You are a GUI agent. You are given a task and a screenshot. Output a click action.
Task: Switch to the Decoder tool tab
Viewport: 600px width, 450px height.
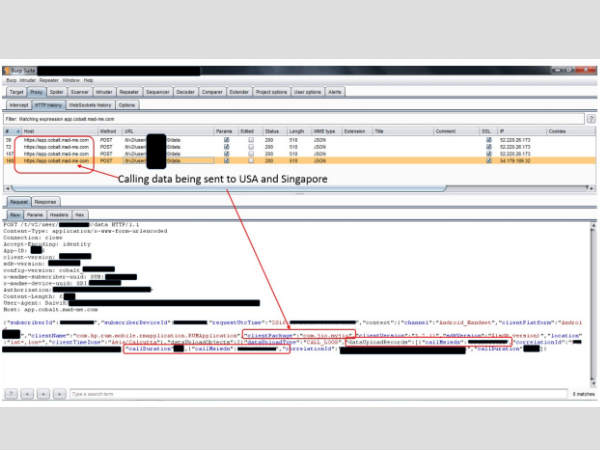(x=185, y=91)
